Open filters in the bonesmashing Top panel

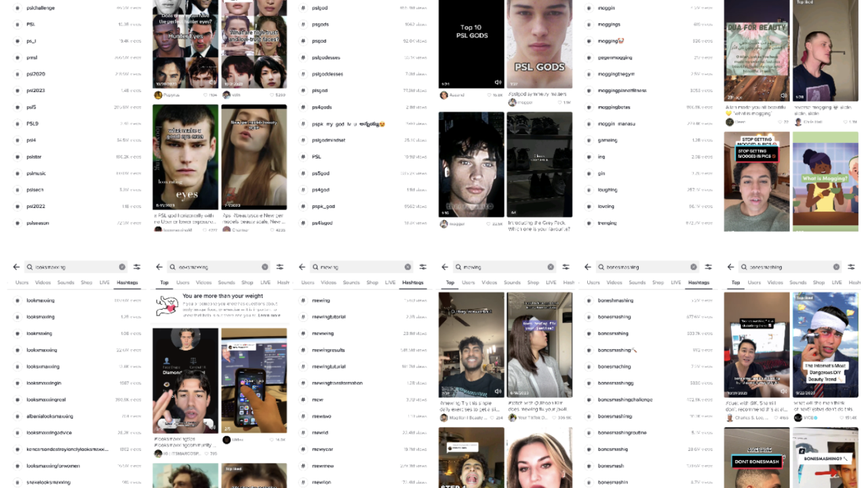point(851,267)
